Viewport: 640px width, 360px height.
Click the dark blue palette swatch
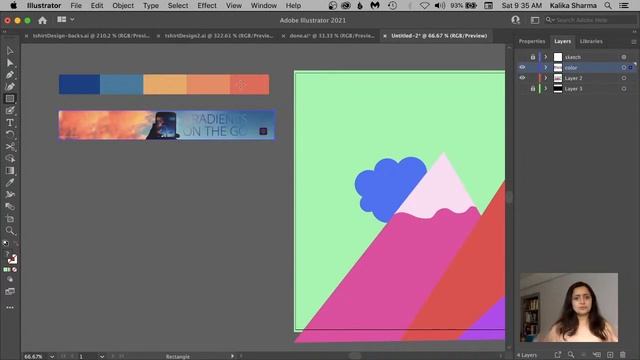pos(79,84)
